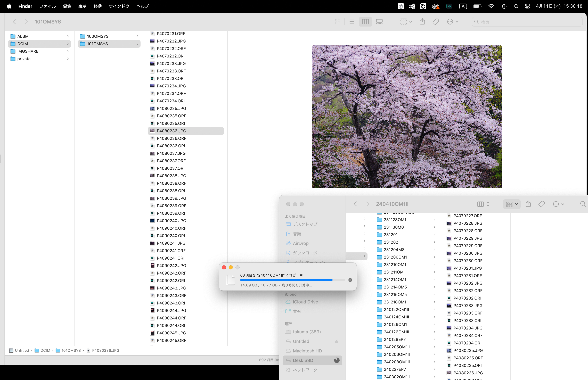Open Spotlight search from the menu bar
588x380 pixels.
(516, 6)
